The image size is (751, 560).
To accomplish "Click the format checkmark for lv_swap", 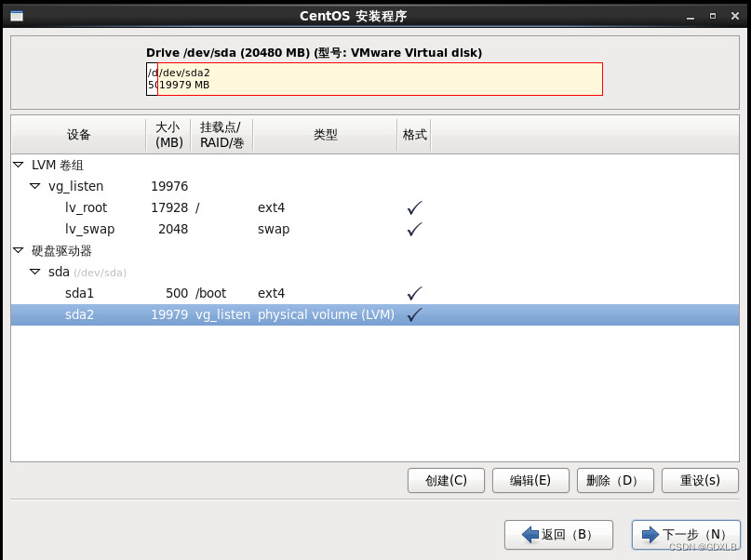I will click(414, 229).
